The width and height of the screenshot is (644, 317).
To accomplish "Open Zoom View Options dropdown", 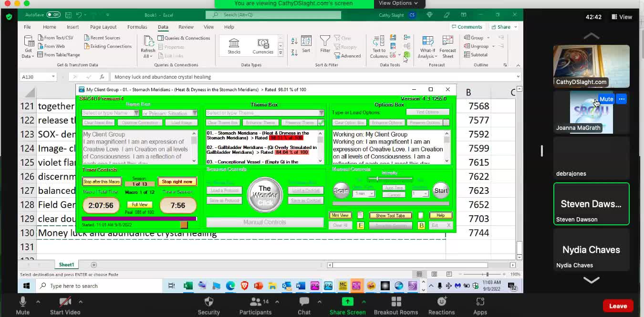I will click(x=398, y=3).
